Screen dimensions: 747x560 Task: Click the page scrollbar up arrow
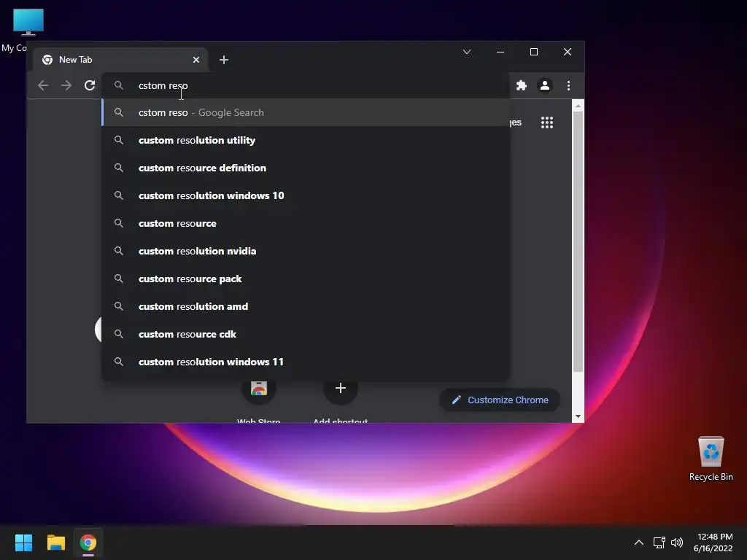click(x=578, y=106)
